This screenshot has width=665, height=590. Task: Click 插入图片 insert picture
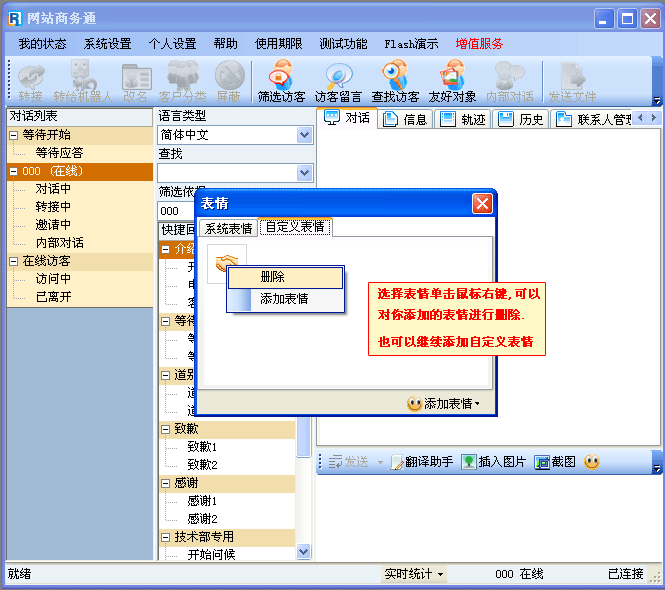pos(494,461)
